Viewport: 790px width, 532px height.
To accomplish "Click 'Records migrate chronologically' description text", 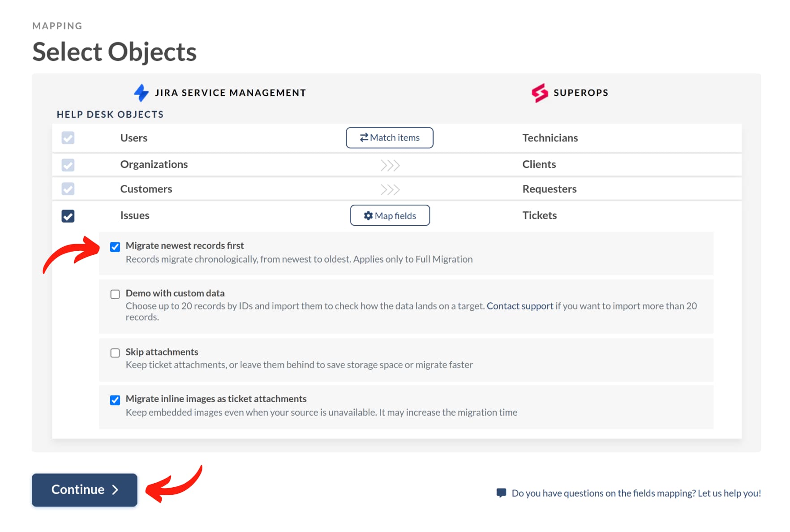I will (299, 259).
